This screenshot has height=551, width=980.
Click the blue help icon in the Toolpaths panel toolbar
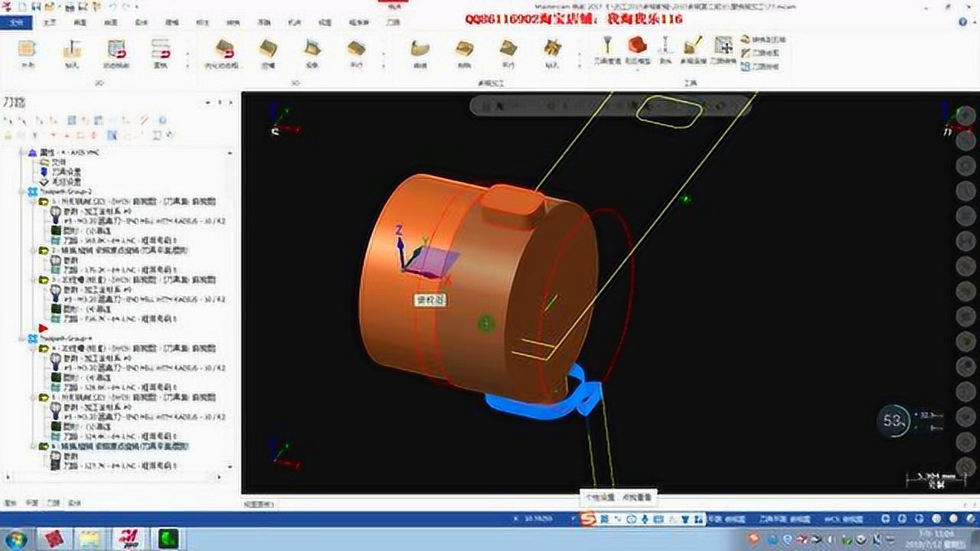(x=162, y=120)
